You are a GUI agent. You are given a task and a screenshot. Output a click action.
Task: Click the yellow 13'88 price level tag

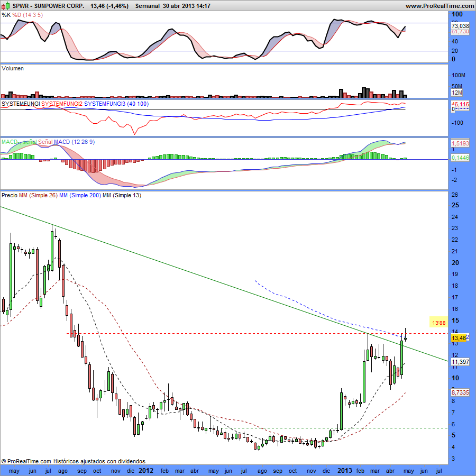tap(440, 322)
